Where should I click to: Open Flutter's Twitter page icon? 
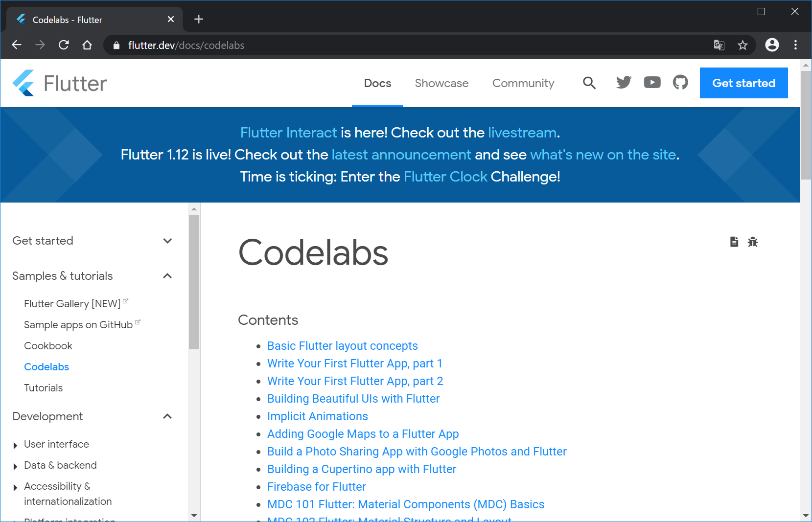click(x=624, y=83)
